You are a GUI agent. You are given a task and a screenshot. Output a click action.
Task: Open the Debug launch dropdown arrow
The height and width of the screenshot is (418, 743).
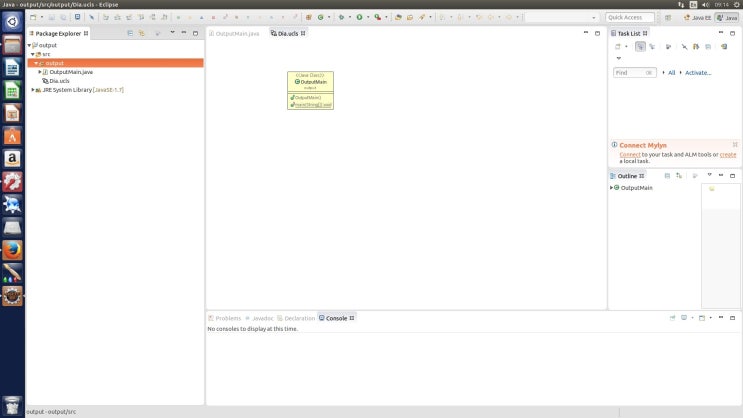coord(350,17)
